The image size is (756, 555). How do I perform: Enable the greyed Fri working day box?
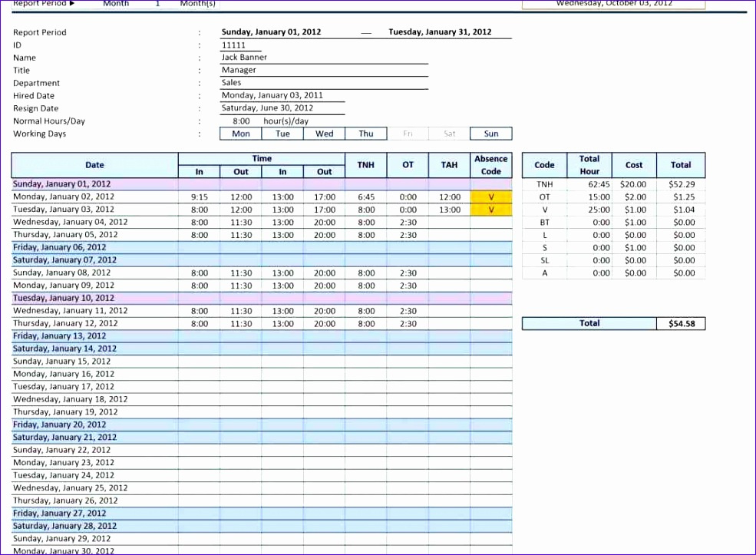click(408, 134)
